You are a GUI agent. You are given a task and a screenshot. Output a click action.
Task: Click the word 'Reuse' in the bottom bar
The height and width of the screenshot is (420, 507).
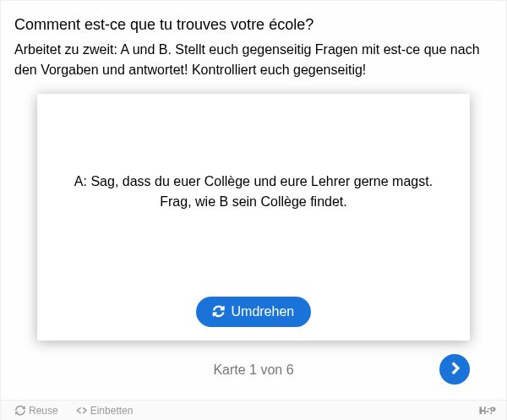[43, 411]
